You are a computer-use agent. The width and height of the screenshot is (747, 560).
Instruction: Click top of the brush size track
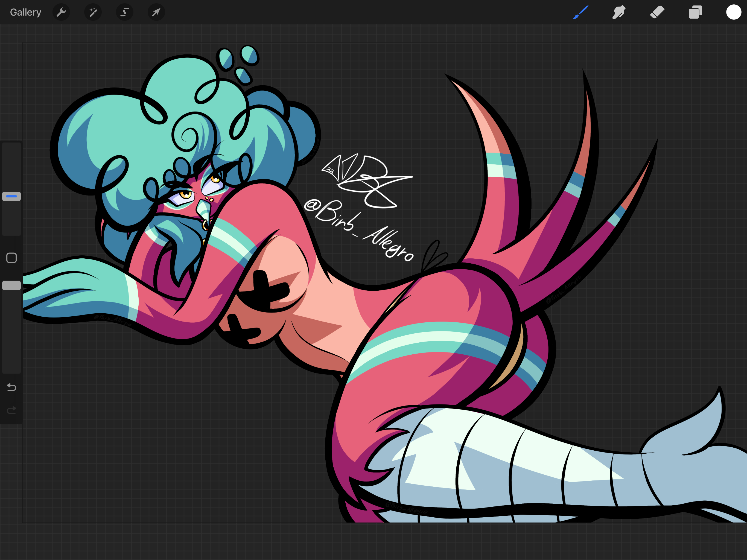coord(11,148)
